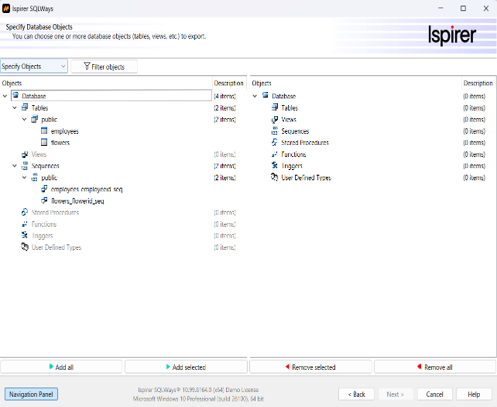497x407 pixels.
Task: Go Back to the previous step
Action: 356,394
